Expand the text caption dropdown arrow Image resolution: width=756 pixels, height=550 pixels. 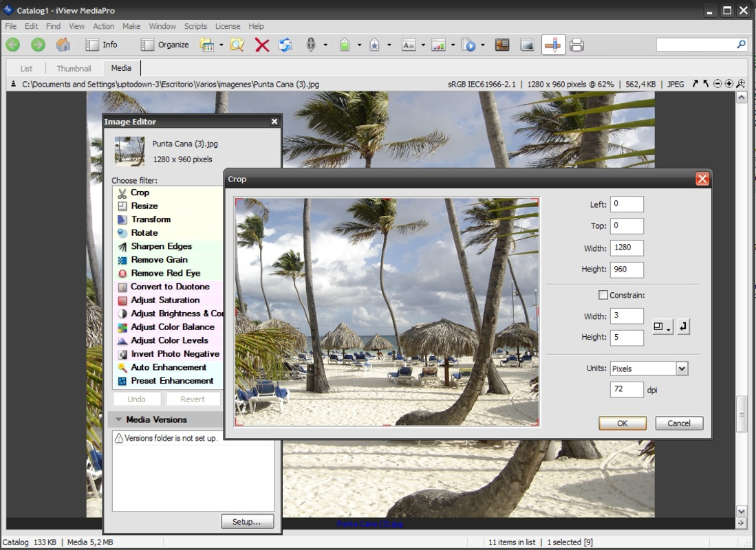click(423, 45)
